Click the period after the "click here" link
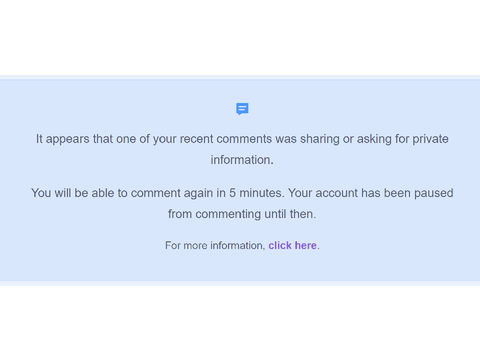Image resolution: width=480 pixels, height=360 pixels. click(x=318, y=248)
